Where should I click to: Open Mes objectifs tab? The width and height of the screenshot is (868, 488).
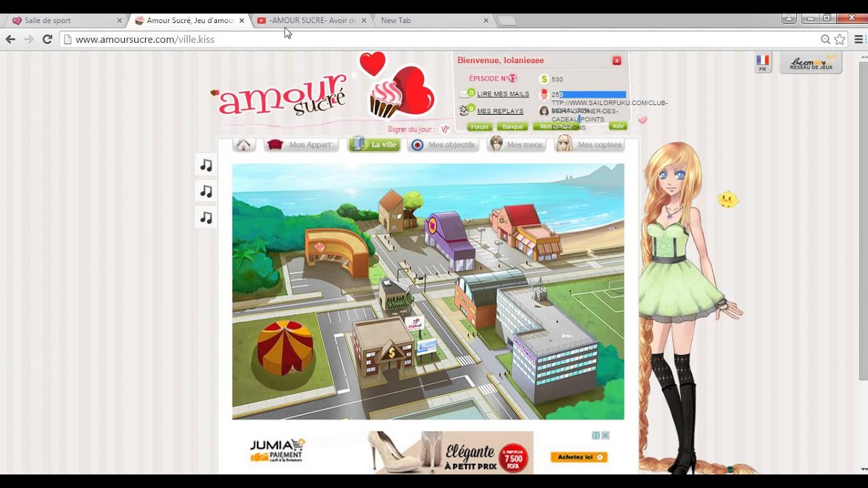443,144
